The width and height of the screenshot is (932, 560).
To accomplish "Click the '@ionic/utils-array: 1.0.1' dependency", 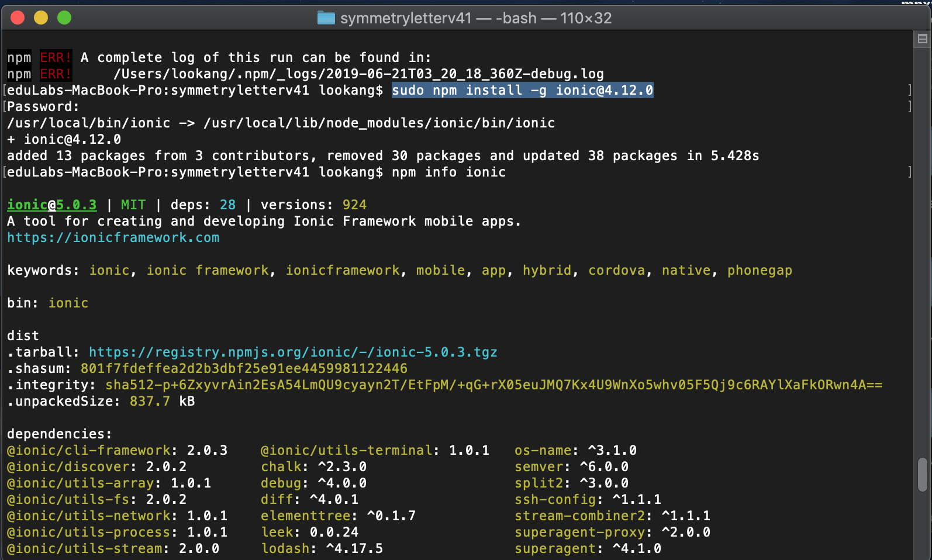I will tap(109, 483).
